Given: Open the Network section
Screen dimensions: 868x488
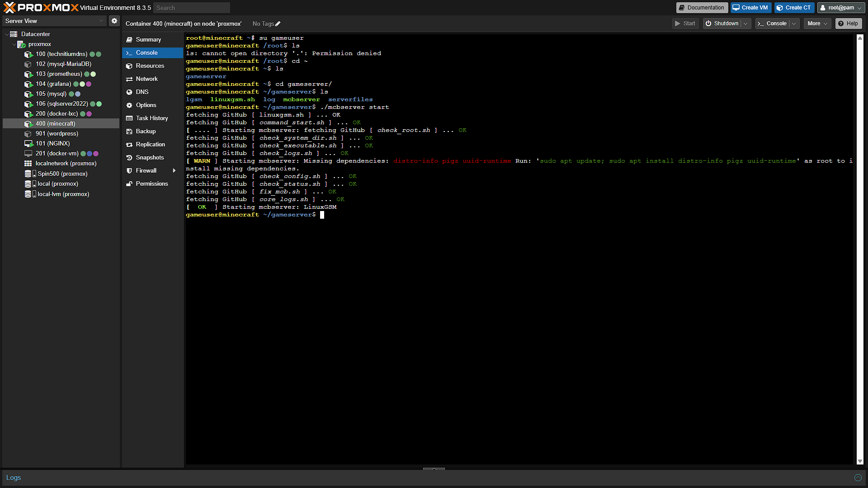Looking at the screenshot, I should point(152,79).
